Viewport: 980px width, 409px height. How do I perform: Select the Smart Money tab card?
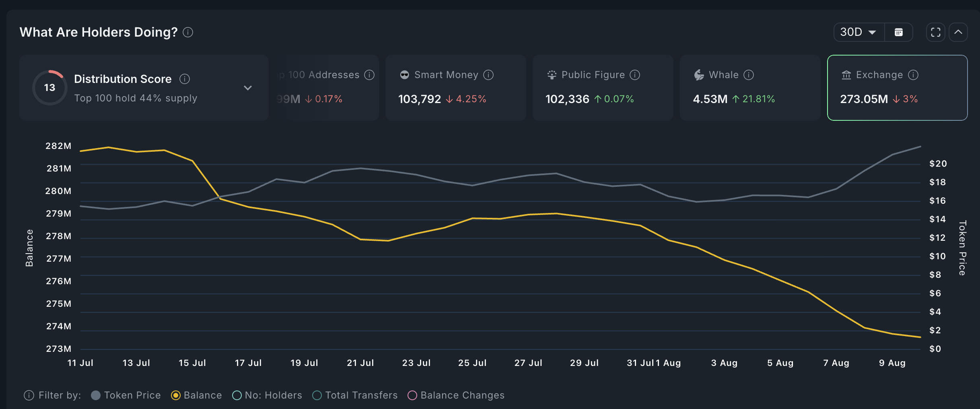[x=455, y=88]
